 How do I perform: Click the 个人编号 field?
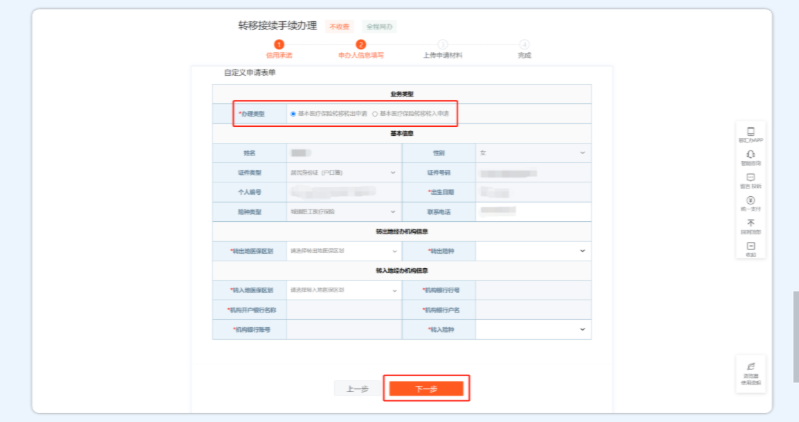coord(344,192)
